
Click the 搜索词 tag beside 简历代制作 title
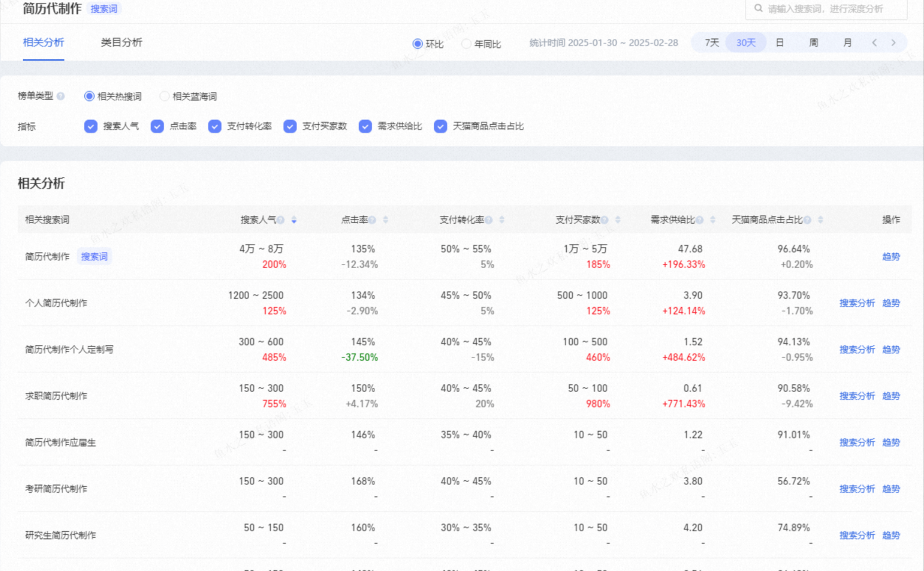[104, 8]
